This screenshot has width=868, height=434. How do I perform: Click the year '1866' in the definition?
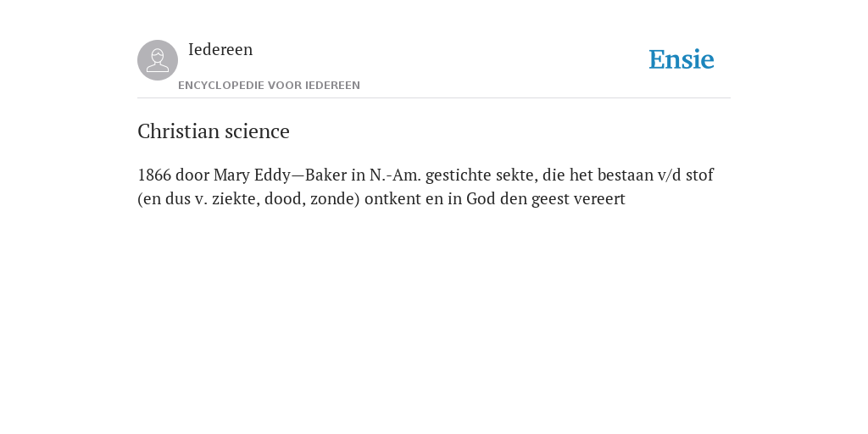tap(154, 175)
